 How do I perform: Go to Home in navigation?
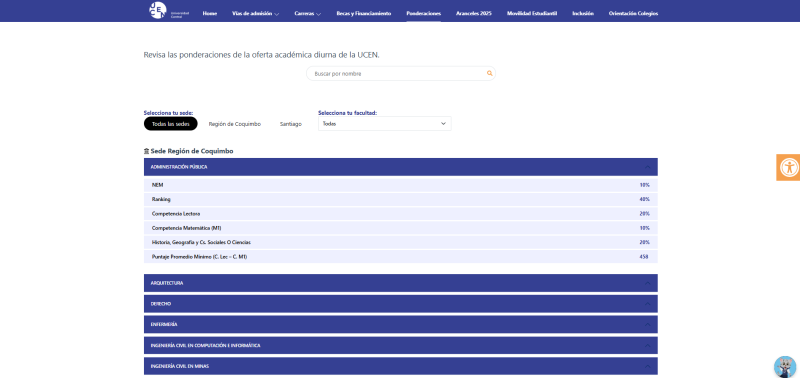(210, 14)
